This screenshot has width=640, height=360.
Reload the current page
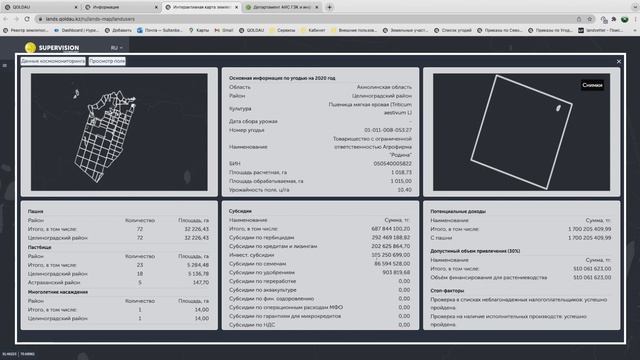coord(27,19)
